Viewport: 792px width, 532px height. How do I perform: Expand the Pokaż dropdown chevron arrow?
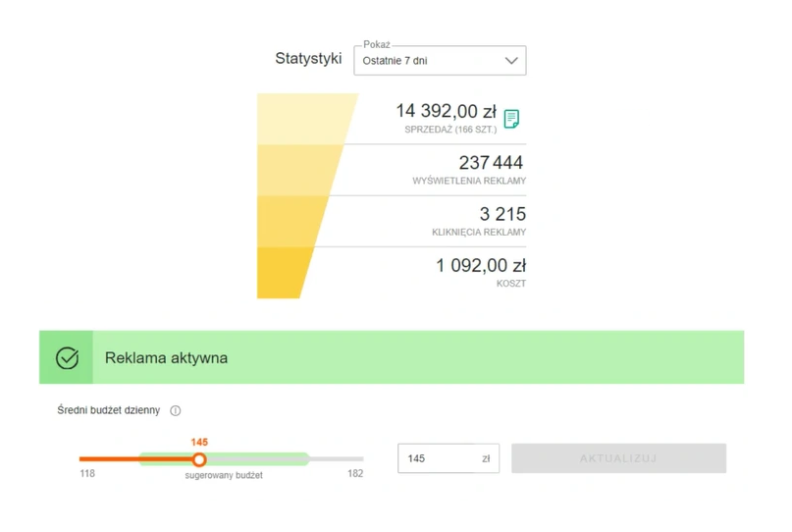[510, 61]
